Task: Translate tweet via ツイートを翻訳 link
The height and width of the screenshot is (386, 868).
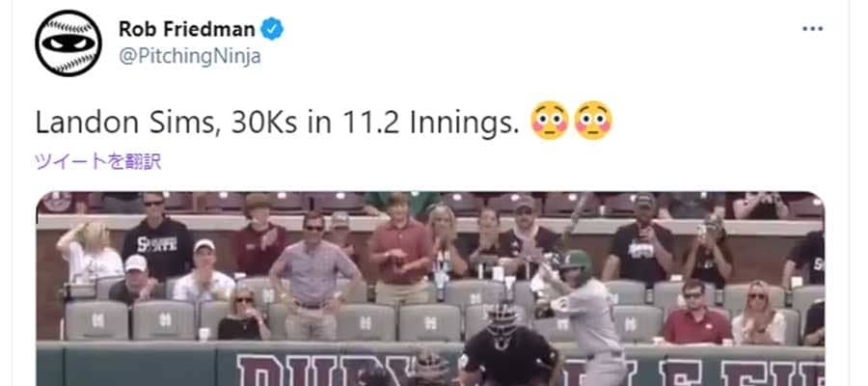Action: point(98,162)
